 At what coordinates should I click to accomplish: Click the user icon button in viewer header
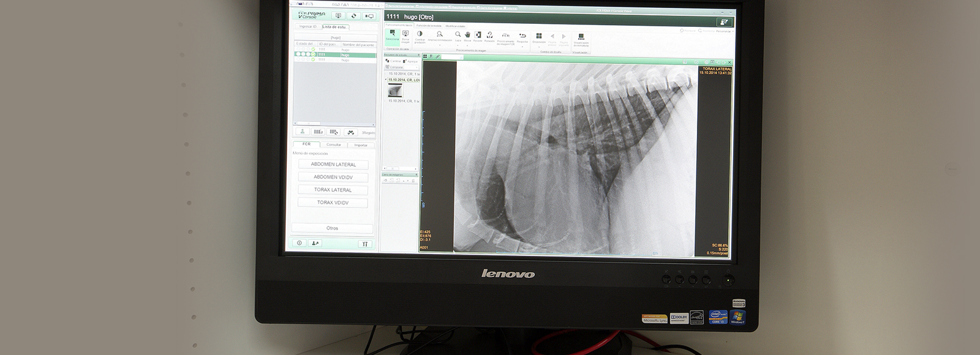click(x=725, y=22)
